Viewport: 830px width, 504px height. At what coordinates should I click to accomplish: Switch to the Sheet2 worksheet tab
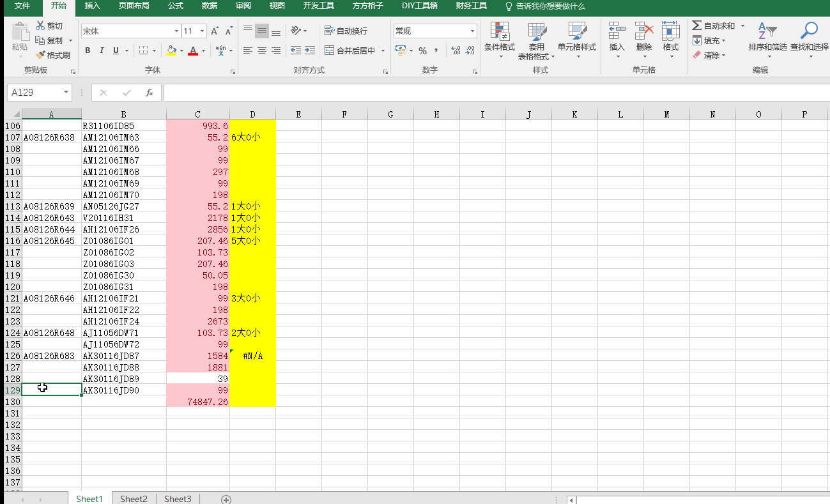click(134, 499)
